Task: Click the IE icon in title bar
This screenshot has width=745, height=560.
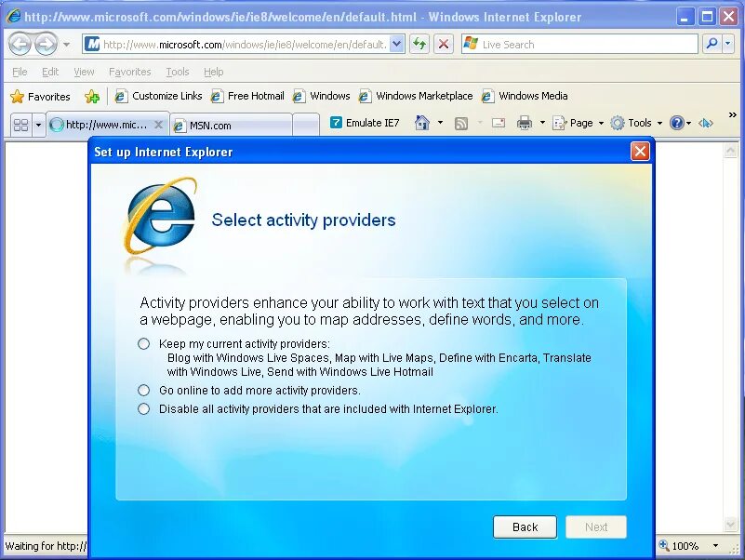Action: point(14,16)
